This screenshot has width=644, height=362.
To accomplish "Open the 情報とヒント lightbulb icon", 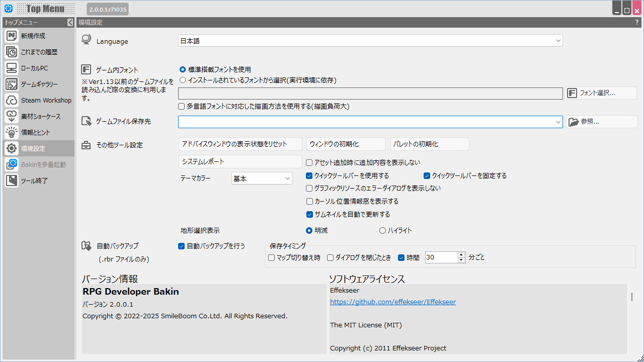I will [12, 132].
